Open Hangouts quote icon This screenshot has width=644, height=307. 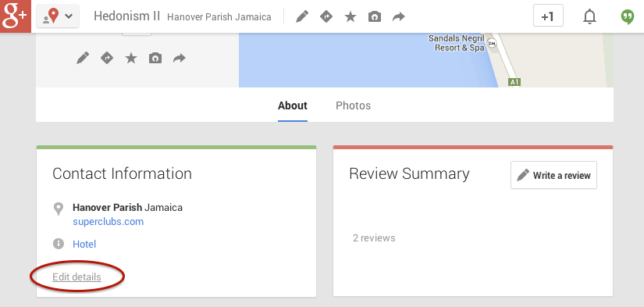[627, 17]
